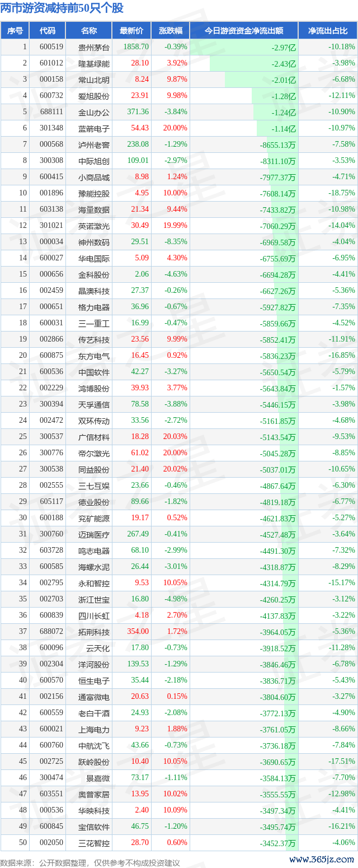Image resolution: width=358 pixels, height=868 pixels.
Task: Click stock code 603551
Action: (51, 794)
